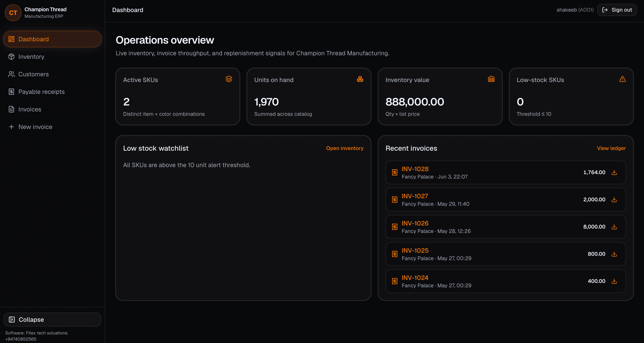Click 'Software: Fitex tech soluations.' footer text
The width and height of the screenshot is (644, 343).
pos(37,333)
